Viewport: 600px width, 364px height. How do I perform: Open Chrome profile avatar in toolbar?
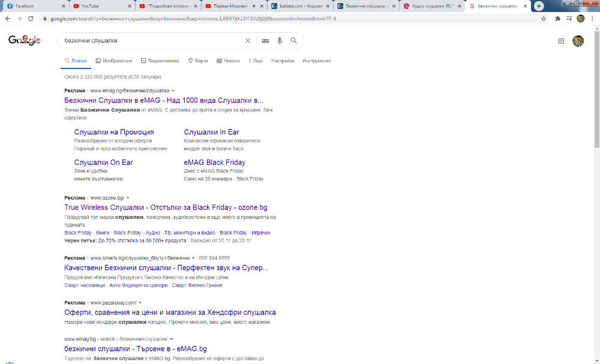coord(580,19)
